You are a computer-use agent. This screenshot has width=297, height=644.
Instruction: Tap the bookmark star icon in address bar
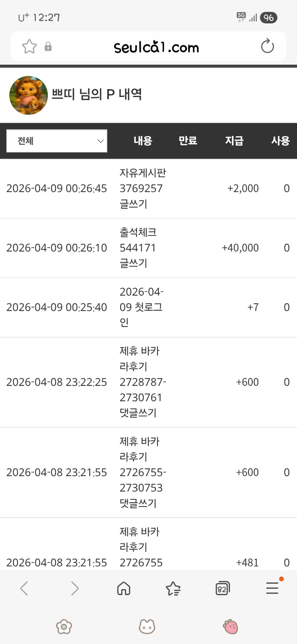coord(29,46)
